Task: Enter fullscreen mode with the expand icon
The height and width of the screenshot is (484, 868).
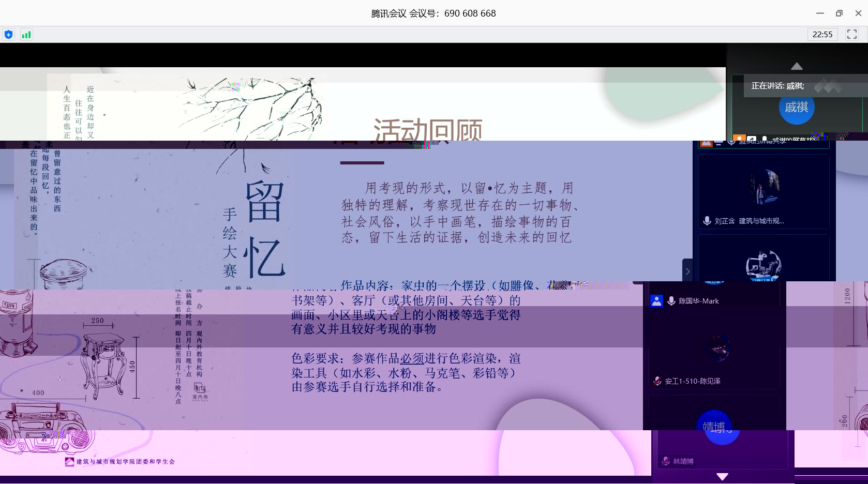Action: [852, 34]
